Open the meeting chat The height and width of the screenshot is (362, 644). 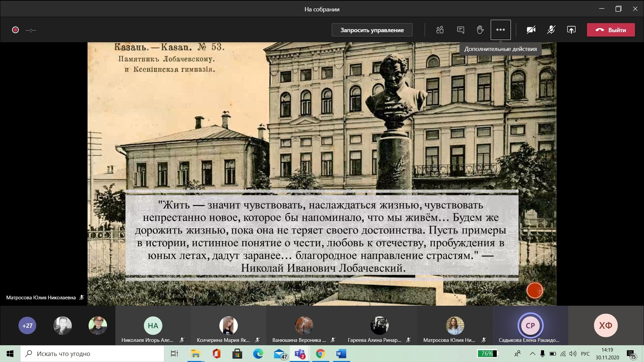coord(460,29)
